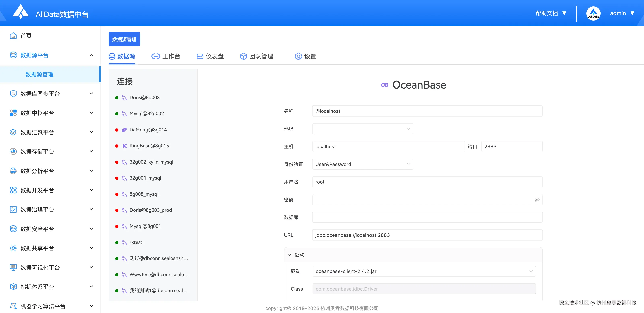This screenshot has width=644, height=313.
Task: Click the DaMeng database icon
Action: coord(124,130)
